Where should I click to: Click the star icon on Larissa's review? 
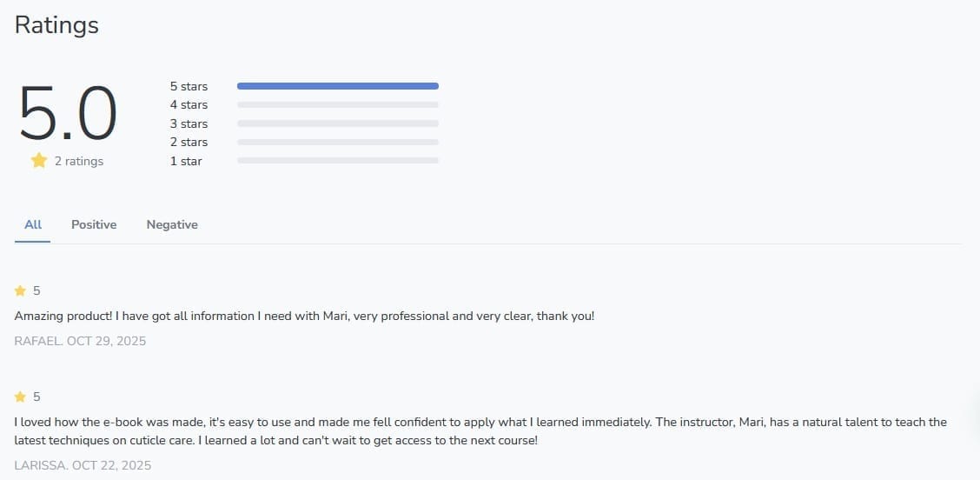pyautogui.click(x=20, y=397)
